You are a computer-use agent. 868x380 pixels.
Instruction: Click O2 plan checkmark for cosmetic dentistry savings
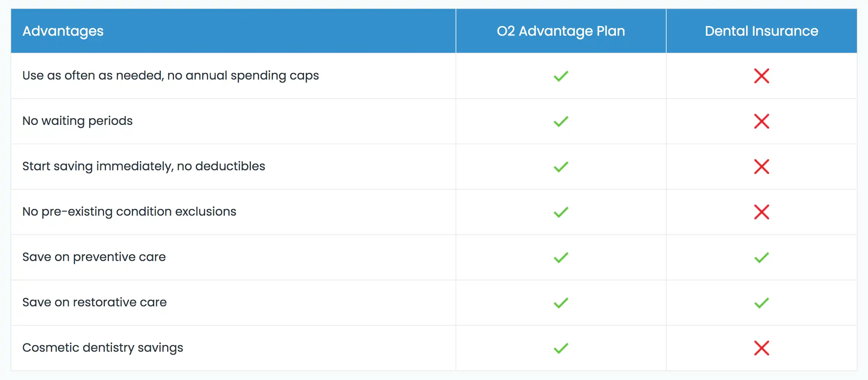(x=561, y=348)
